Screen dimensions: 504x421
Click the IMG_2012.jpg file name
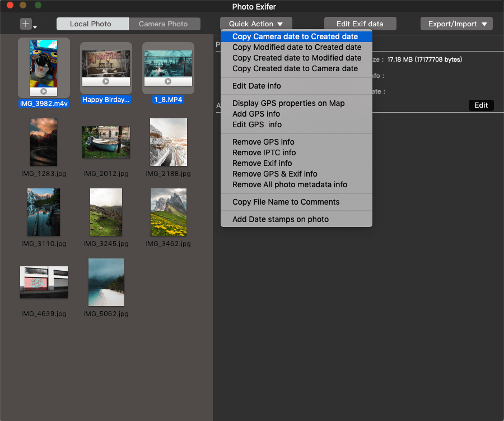(106, 173)
